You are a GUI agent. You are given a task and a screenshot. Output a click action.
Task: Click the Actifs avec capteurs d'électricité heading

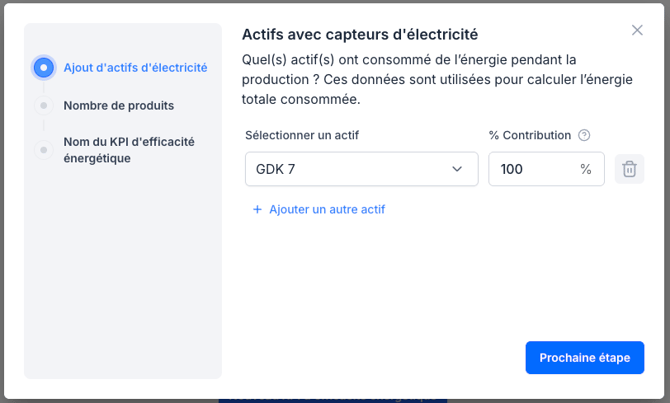tap(359, 34)
